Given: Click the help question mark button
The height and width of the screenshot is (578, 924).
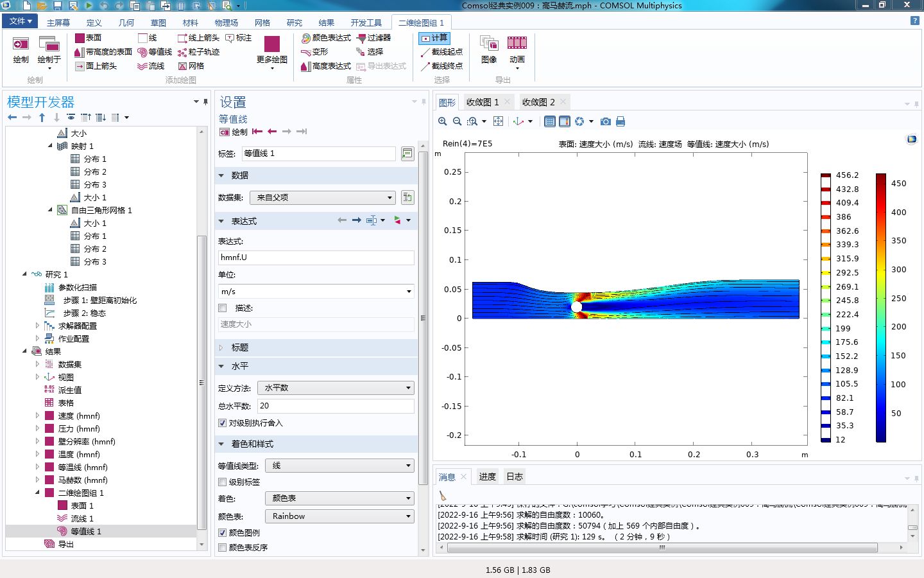Looking at the screenshot, I should tap(914, 21).
